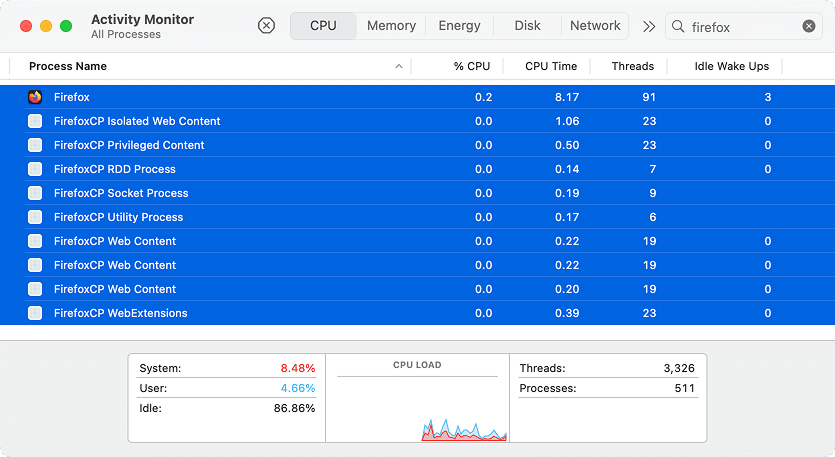Screen dimensions: 835x457
Task: Click the FirefoxCP WebExtensions icon
Action: 35,313
